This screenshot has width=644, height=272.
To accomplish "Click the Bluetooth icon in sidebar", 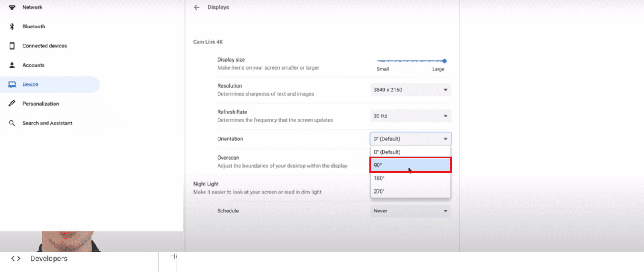I will (12, 26).
